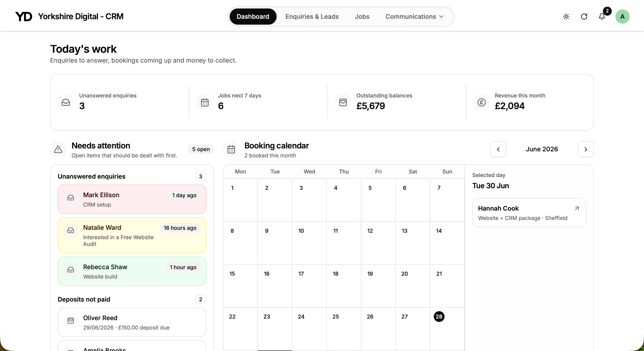
Task: Click the '1 day ago' timestamp tag
Action: pos(184,195)
